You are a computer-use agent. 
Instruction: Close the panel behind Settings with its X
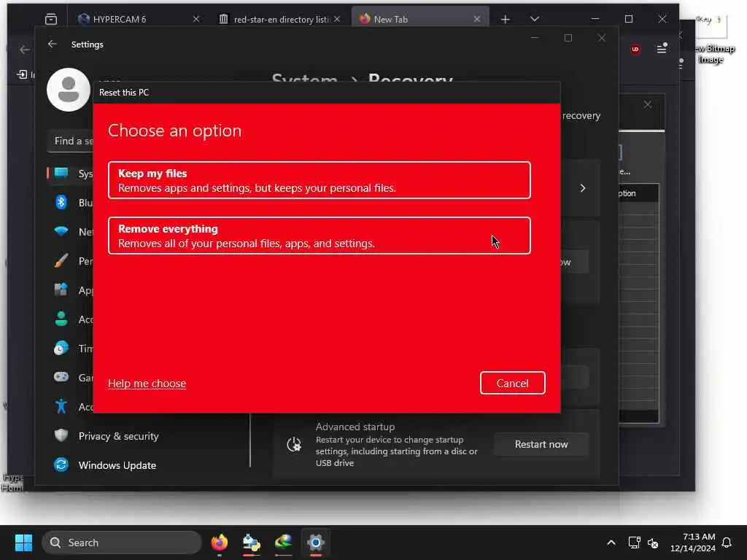pyautogui.click(x=648, y=104)
